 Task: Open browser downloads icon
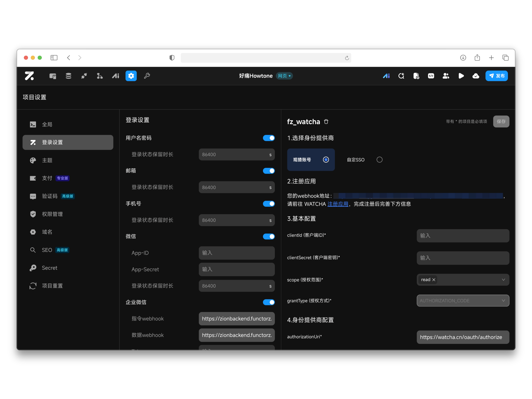pyautogui.click(x=463, y=58)
